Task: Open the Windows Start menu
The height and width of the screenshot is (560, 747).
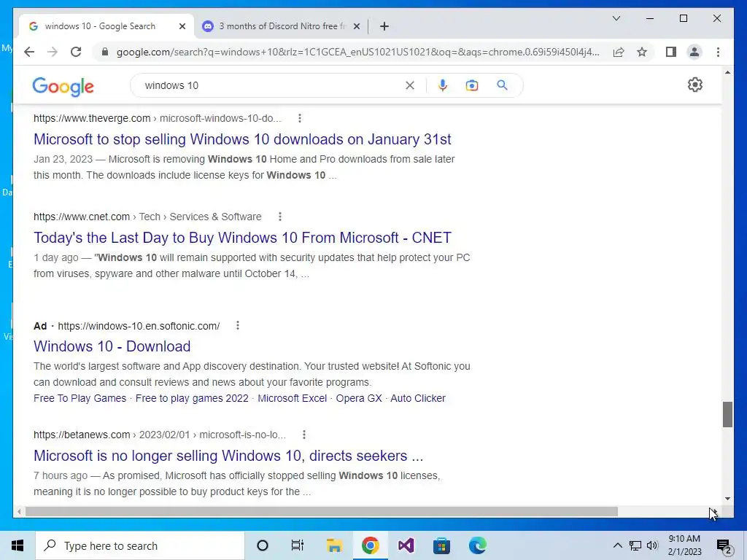Action: pos(18,545)
